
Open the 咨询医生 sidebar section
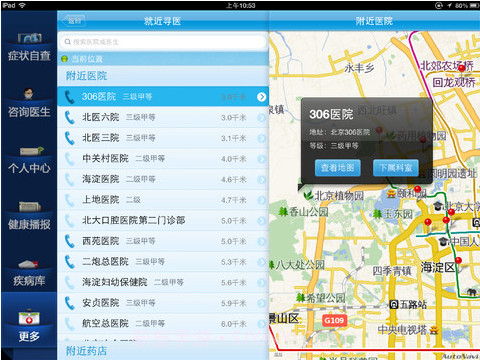pos(29,103)
